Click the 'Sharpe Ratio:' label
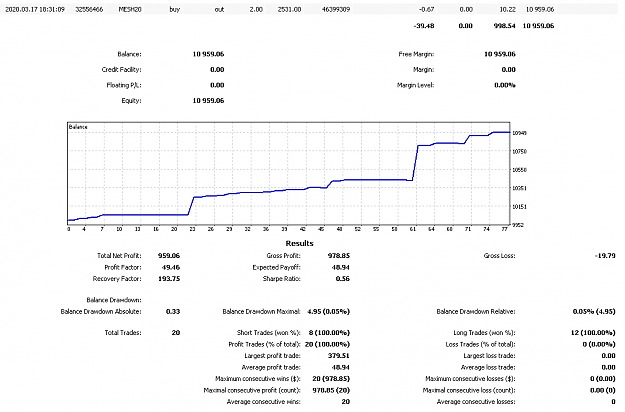625x412 pixels. click(281, 279)
